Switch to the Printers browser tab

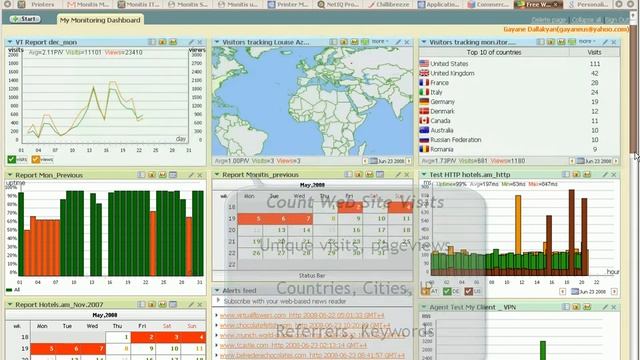(x=38, y=4)
